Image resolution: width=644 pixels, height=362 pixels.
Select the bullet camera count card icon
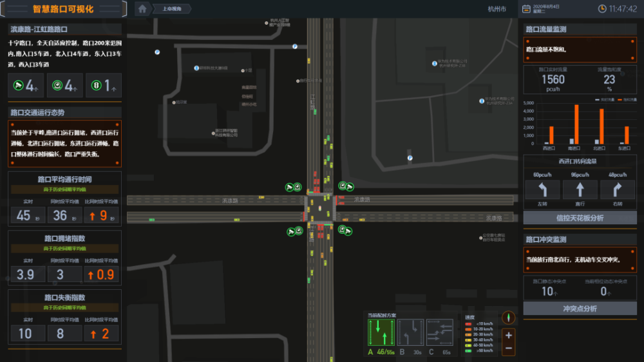click(x=18, y=85)
